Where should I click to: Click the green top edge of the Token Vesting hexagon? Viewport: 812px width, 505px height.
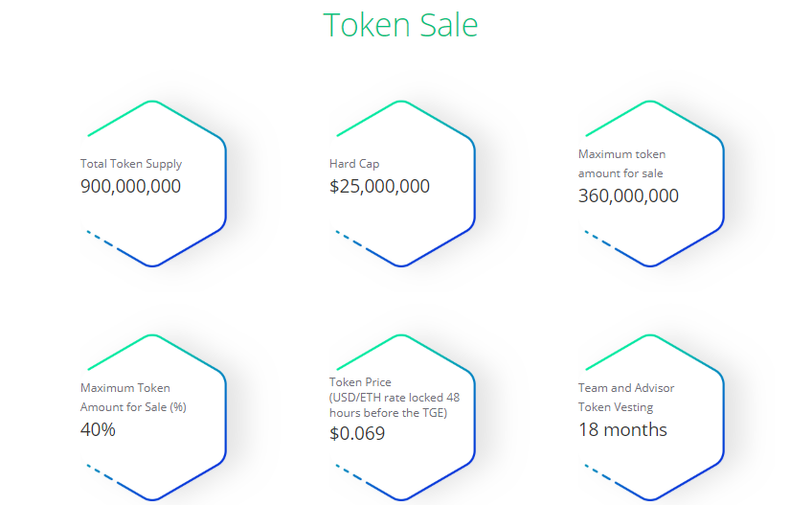618,352
